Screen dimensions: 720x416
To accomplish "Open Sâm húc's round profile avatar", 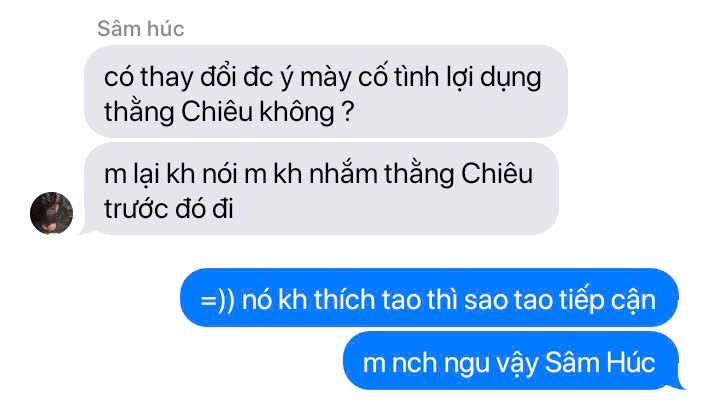I will [51, 213].
